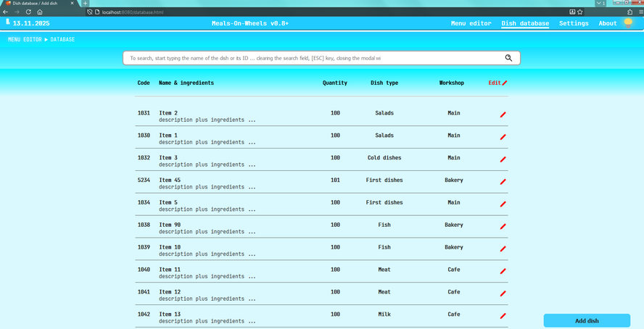Open a new browser tab
Image resolution: width=644 pixels, height=329 pixels.
85,4
